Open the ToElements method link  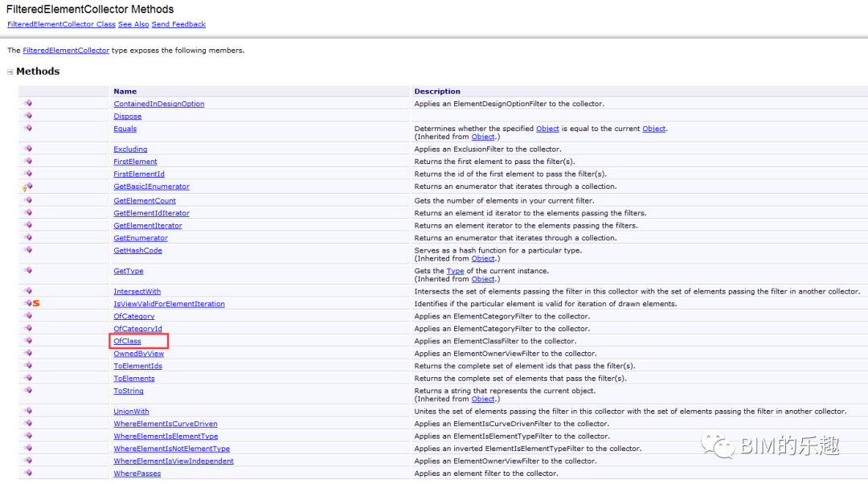pos(134,379)
